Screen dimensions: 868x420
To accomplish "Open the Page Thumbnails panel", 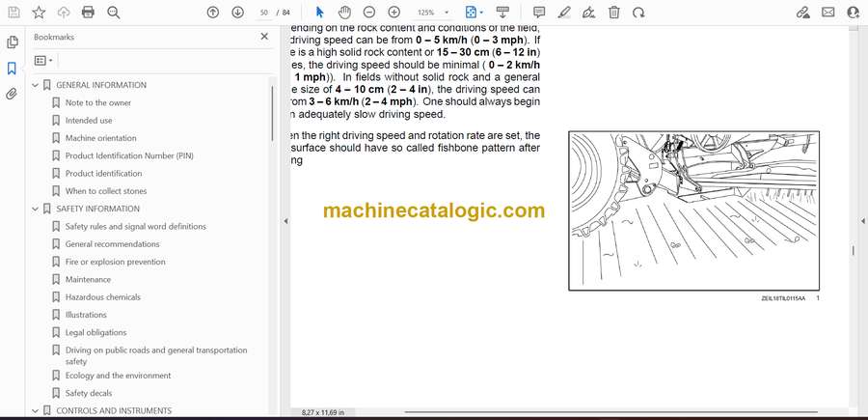I will click(13, 42).
